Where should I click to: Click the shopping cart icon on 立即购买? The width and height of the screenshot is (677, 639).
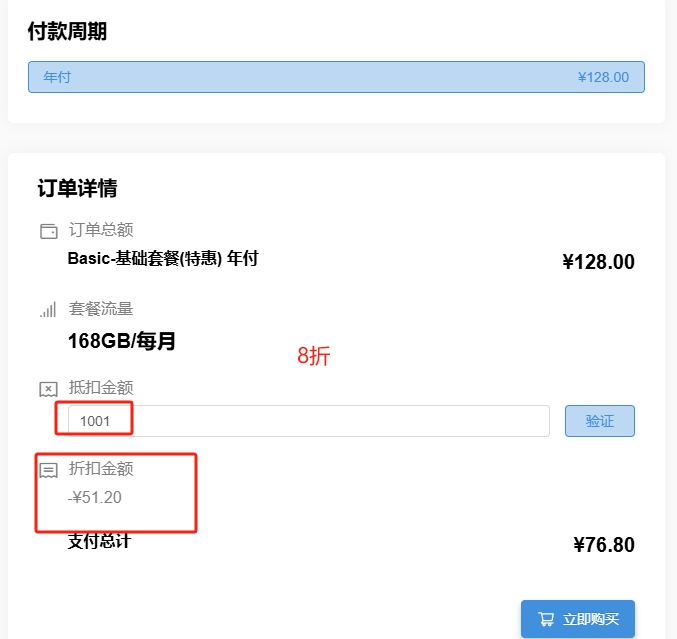point(546,619)
